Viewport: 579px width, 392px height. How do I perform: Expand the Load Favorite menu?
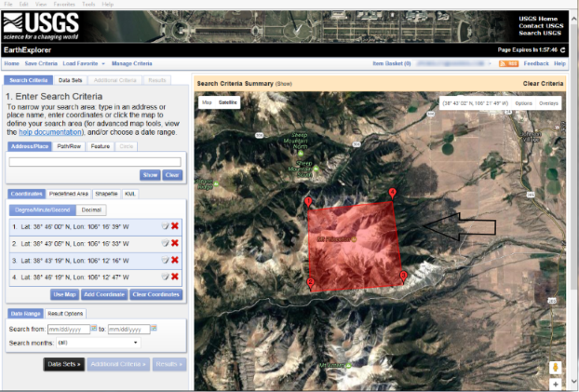click(x=84, y=63)
